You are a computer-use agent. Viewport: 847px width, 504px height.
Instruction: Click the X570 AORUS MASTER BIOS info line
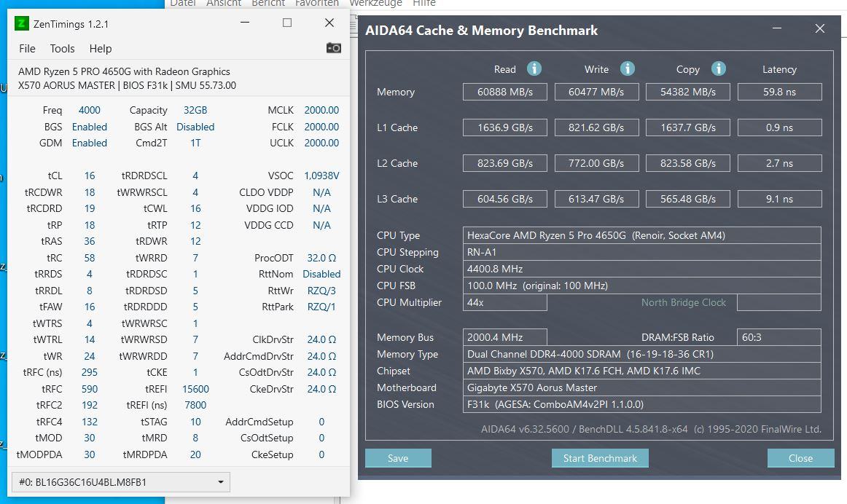(127, 85)
